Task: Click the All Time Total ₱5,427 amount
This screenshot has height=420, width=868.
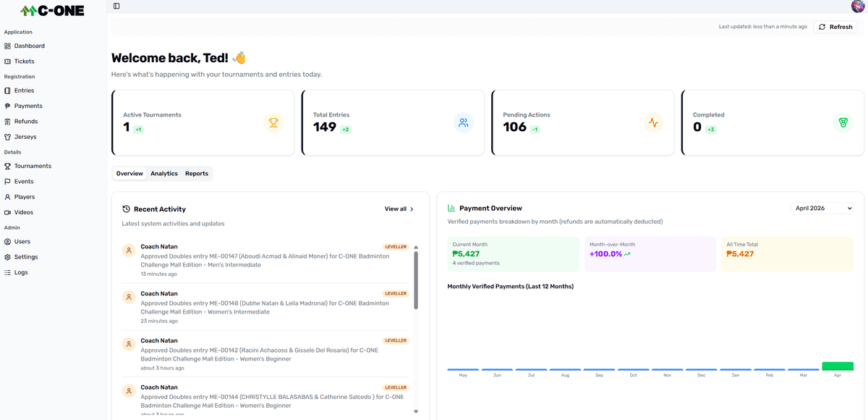Action: (740, 254)
